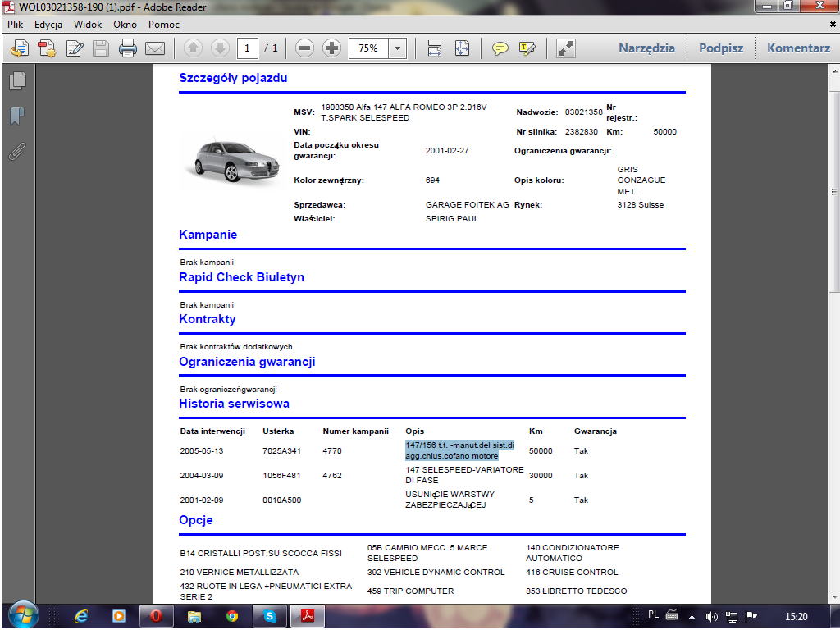Screen dimensions: 840x630
Task: Open the Narzędzia pane
Action: click(x=646, y=48)
